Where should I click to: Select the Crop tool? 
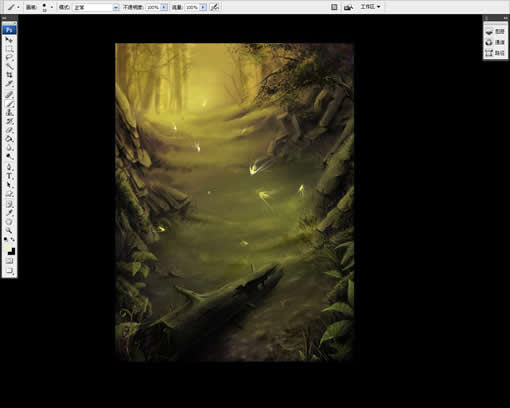coord(9,75)
